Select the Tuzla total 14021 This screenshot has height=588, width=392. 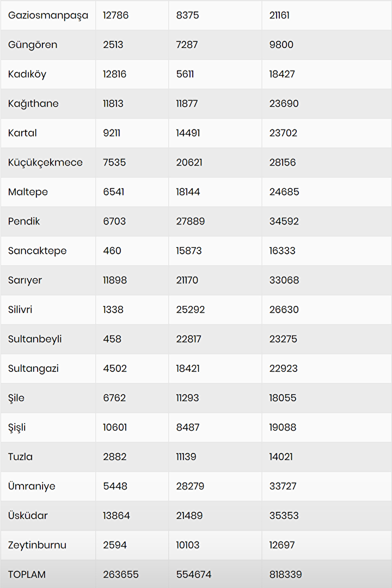(x=281, y=456)
